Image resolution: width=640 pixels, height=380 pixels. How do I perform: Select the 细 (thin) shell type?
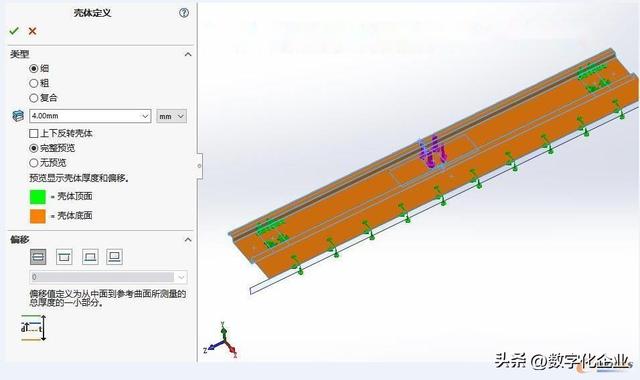tap(34, 69)
